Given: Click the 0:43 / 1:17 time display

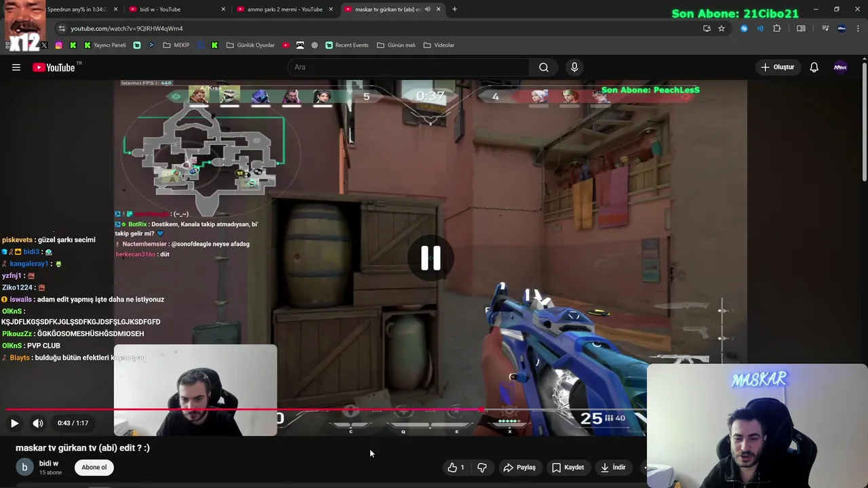Looking at the screenshot, I should [x=73, y=423].
